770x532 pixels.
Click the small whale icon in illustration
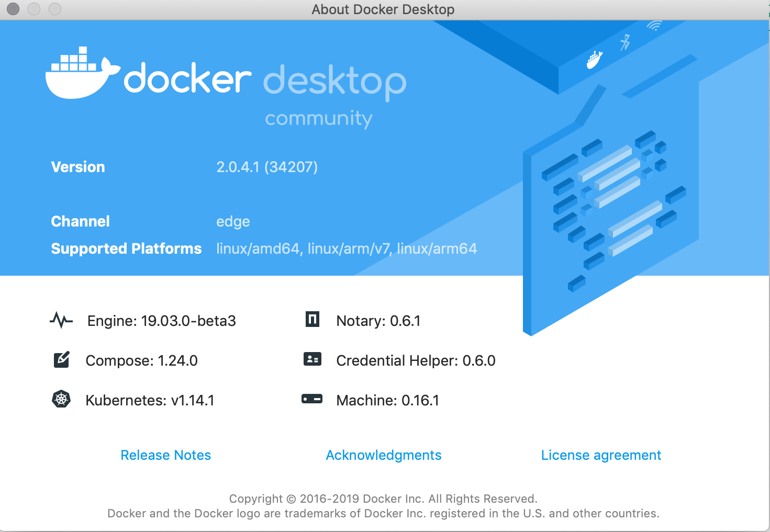(x=595, y=60)
